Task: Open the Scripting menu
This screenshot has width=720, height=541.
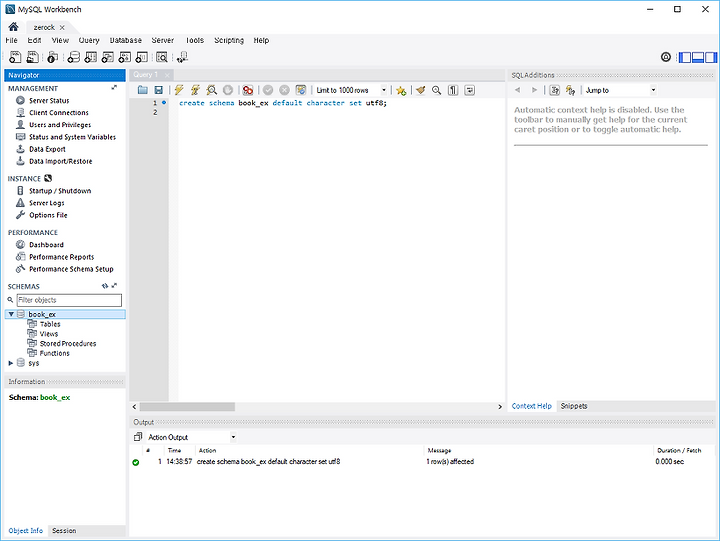Action: tap(229, 40)
